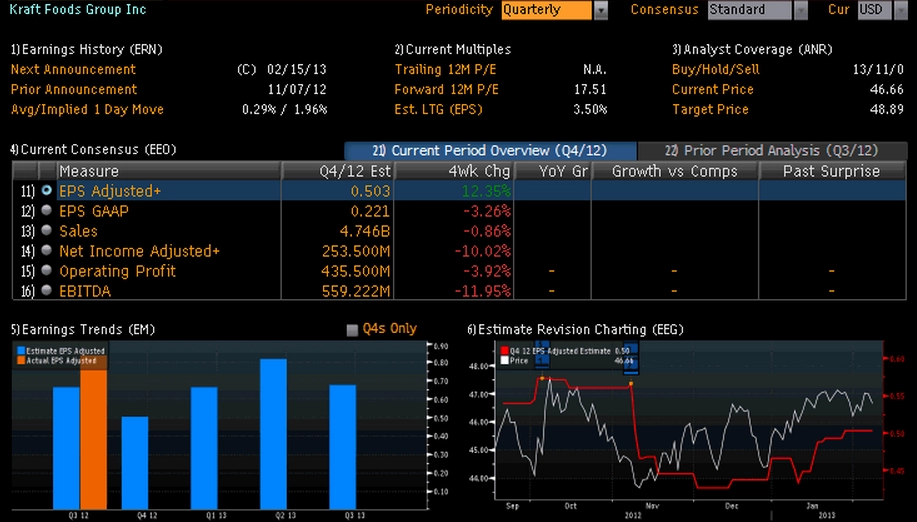This screenshot has width=917, height=522.
Task: Click the Periodicity dropdown arrow
Action: (x=601, y=11)
